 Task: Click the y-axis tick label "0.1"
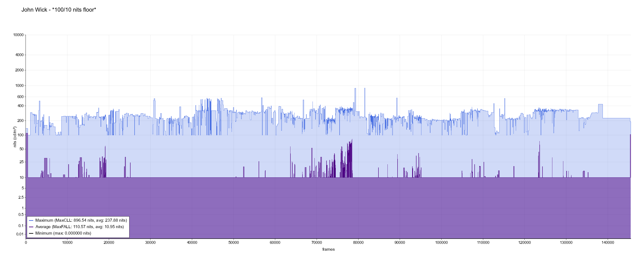point(21,226)
